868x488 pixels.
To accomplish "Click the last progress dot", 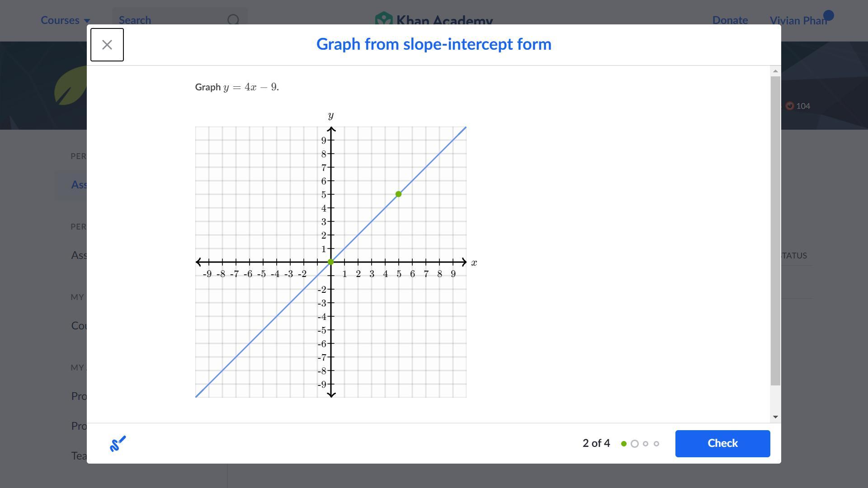I will pos(656,444).
